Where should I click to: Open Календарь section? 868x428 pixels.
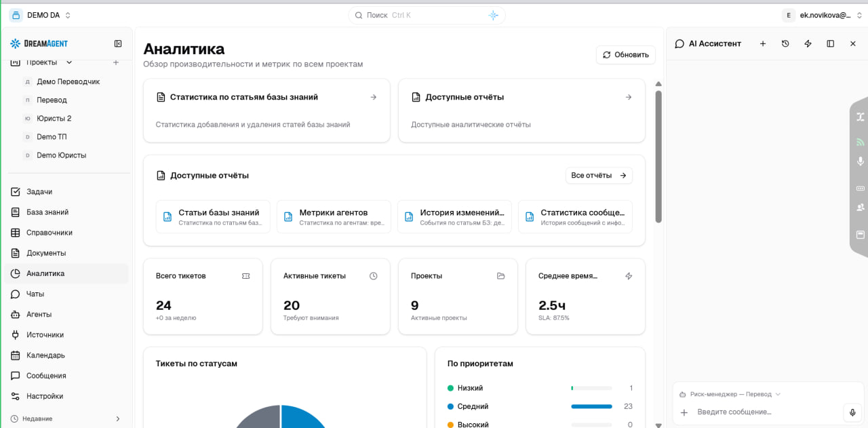point(66,355)
